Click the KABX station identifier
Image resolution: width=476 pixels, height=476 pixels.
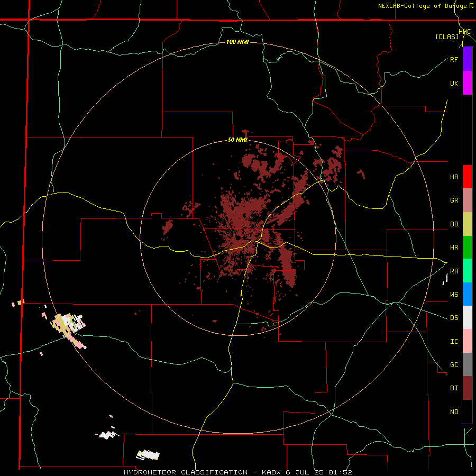(x=271, y=472)
